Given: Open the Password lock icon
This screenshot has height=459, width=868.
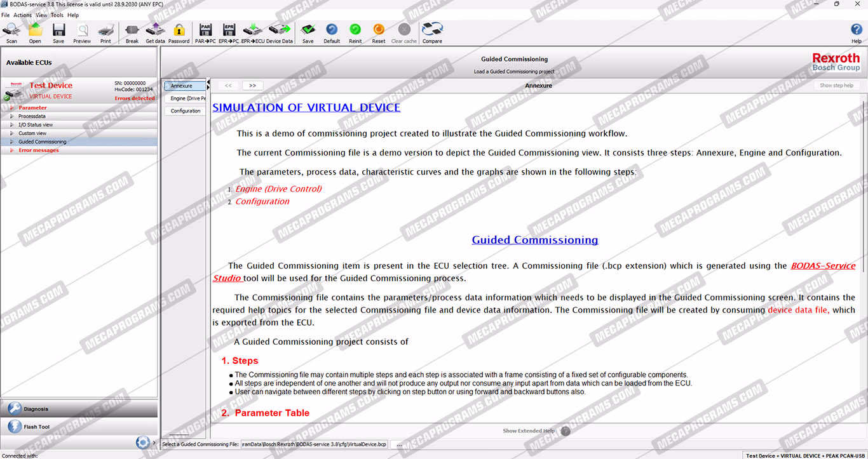Looking at the screenshot, I should point(179,31).
